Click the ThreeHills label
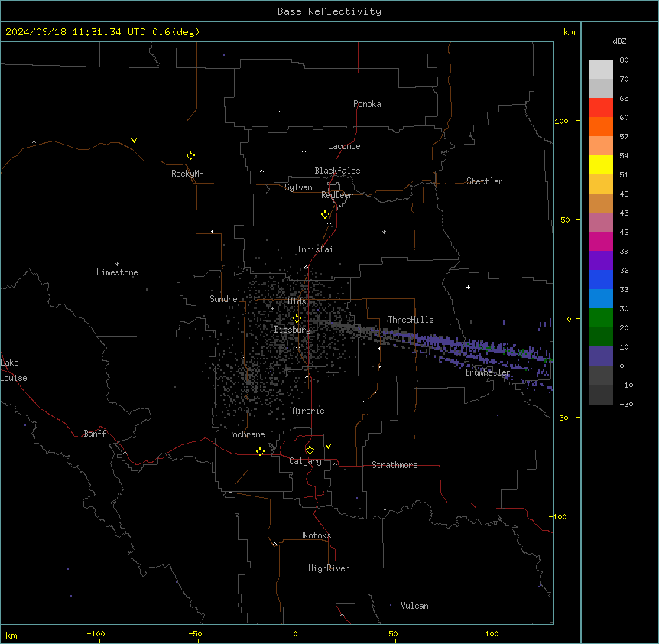This screenshot has height=644, width=659. pyautogui.click(x=411, y=320)
